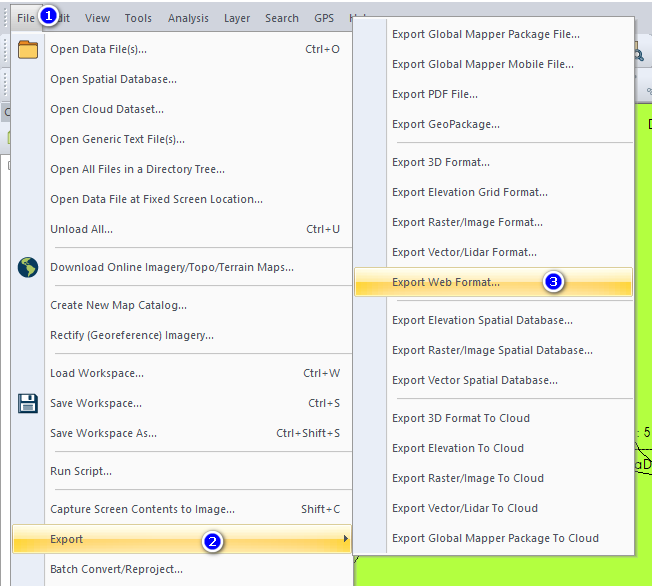Choose Save Workspace As...
652x586 pixels.
click(x=182, y=433)
